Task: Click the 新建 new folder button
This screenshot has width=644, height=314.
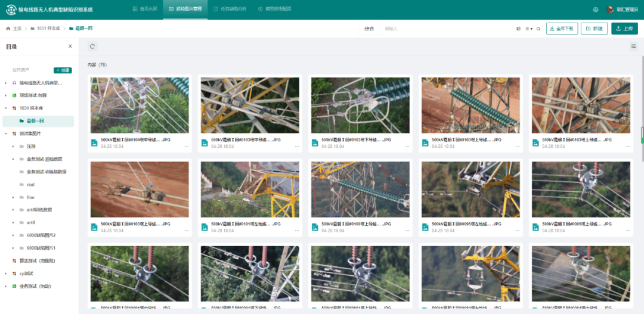Action: point(594,29)
